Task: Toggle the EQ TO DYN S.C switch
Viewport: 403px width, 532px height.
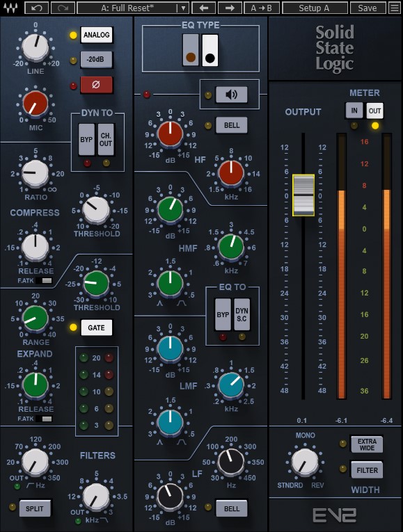Action: [242, 314]
